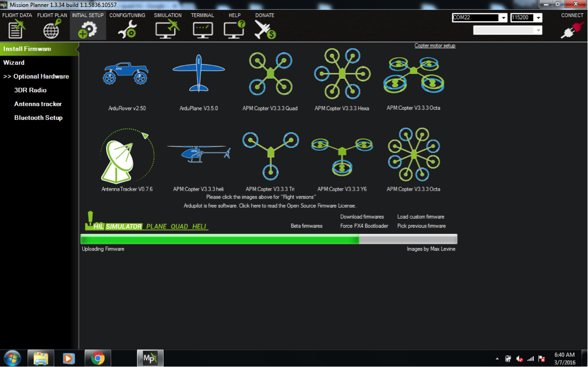The image size is (588, 367).
Task: Open Bluetooth Setup page
Action: coord(38,118)
